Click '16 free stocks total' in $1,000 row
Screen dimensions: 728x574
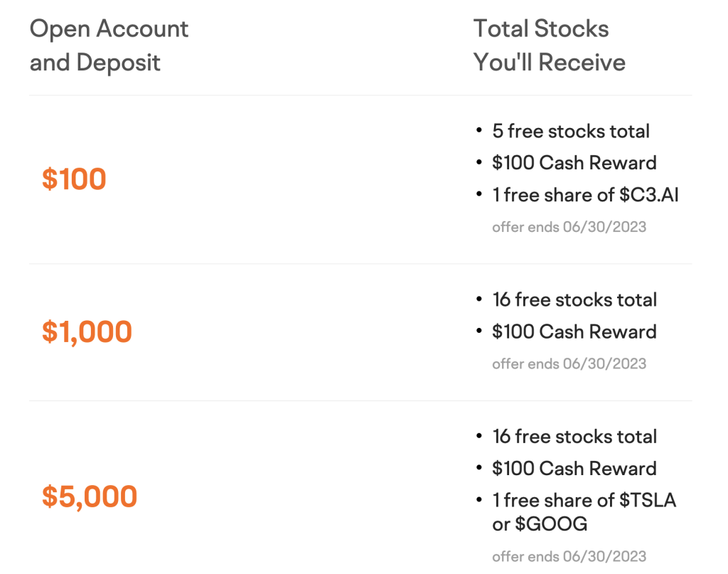coord(574,300)
